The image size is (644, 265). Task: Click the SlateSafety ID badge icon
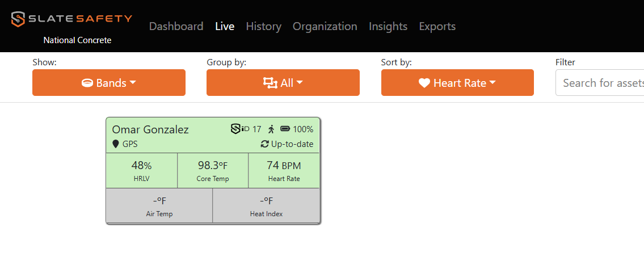point(240,129)
